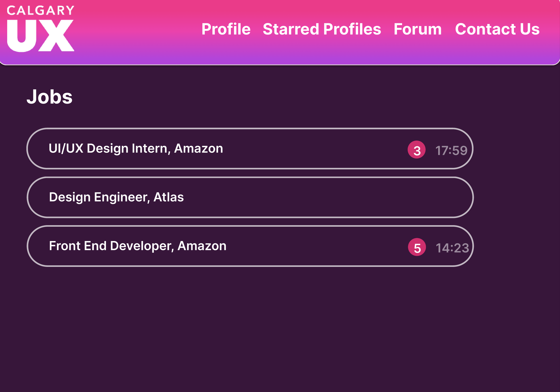Screen dimensions: 560x392
Task: Click the CALGARY text in the logo
Action: tap(41, 10)
